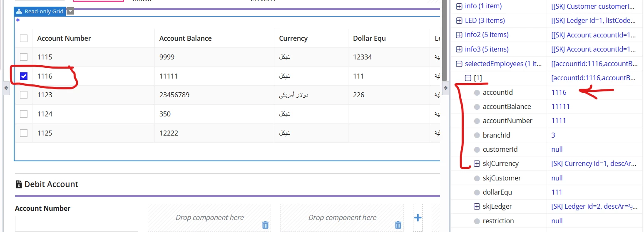The width and height of the screenshot is (644, 232).
Task: Collapse the selectedEmployees node
Action: coord(459,64)
